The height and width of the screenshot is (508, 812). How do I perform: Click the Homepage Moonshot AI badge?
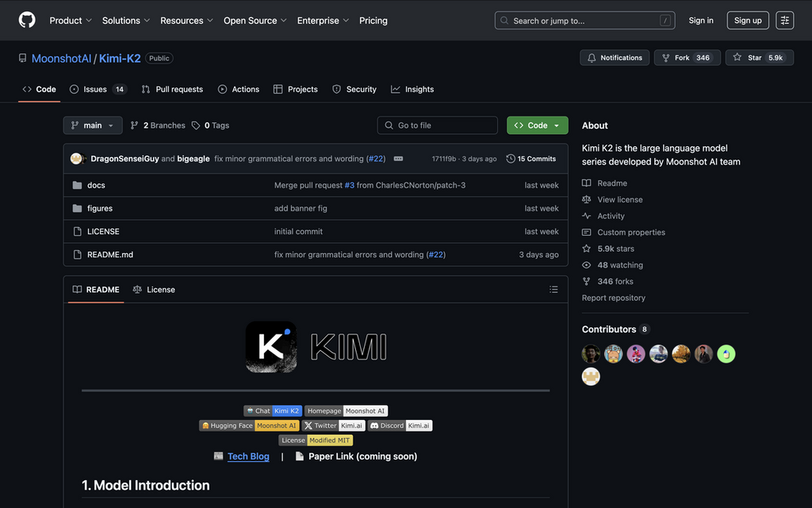346,410
